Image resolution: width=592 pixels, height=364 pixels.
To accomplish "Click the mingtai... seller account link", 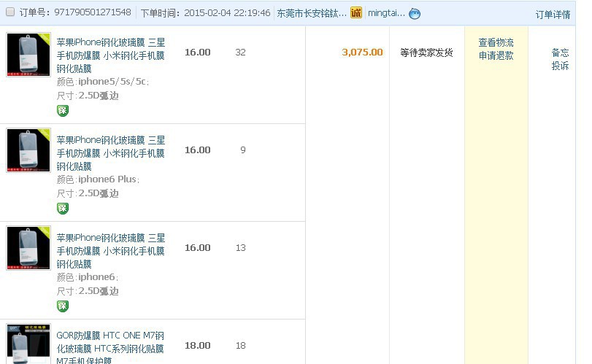I will pyautogui.click(x=386, y=13).
